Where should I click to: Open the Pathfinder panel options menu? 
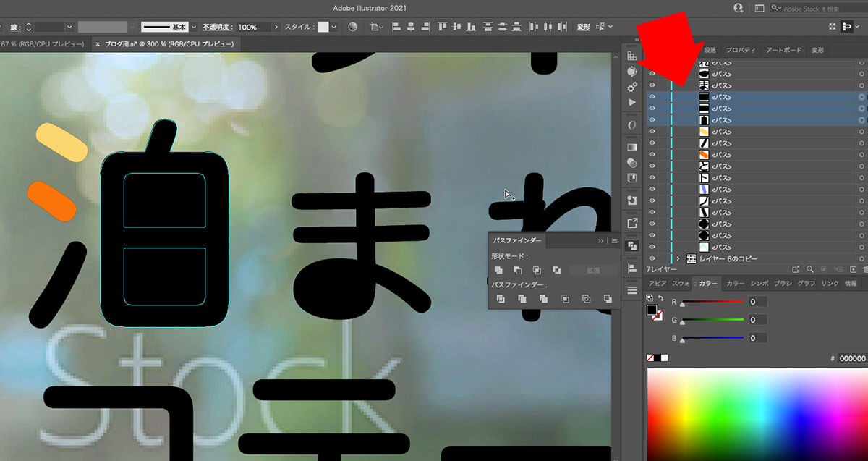tap(614, 241)
